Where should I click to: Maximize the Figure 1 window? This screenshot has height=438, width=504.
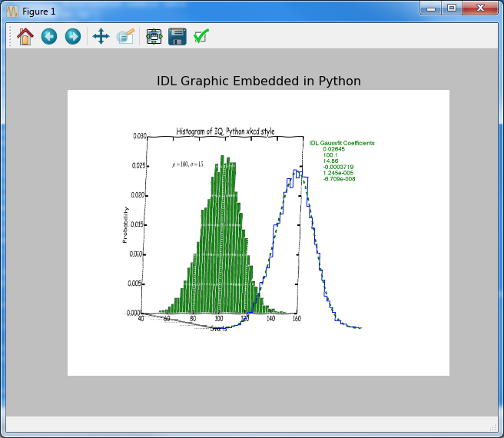(452, 8)
